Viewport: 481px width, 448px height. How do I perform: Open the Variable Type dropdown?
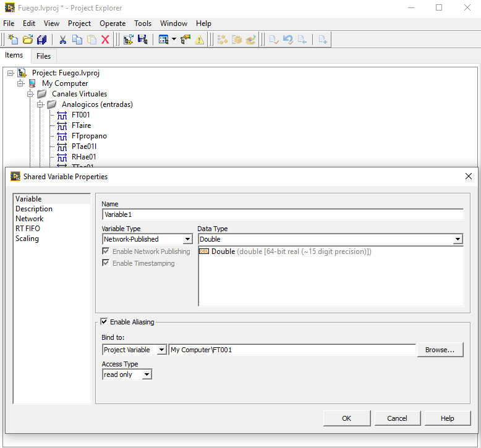pos(187,239)
